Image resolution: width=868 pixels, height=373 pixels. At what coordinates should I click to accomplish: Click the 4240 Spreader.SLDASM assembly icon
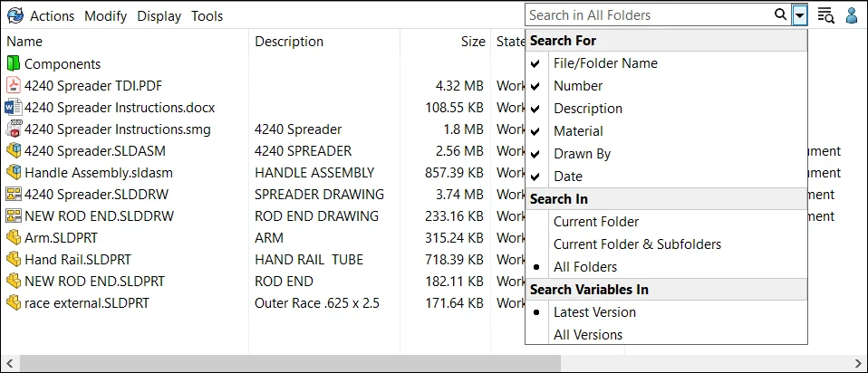pyautogui.click(x=14, y=151)
